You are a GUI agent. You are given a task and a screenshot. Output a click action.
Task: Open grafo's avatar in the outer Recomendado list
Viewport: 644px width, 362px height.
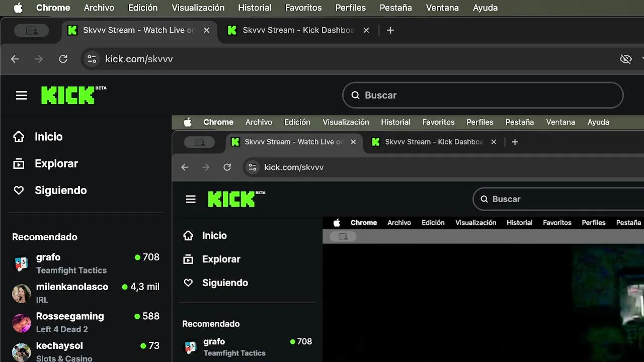pyautogui.click(x=21, y=263)
